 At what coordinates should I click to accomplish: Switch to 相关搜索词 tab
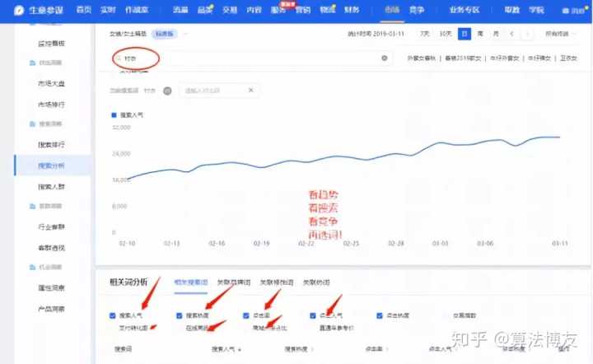(x=190, y=282)
